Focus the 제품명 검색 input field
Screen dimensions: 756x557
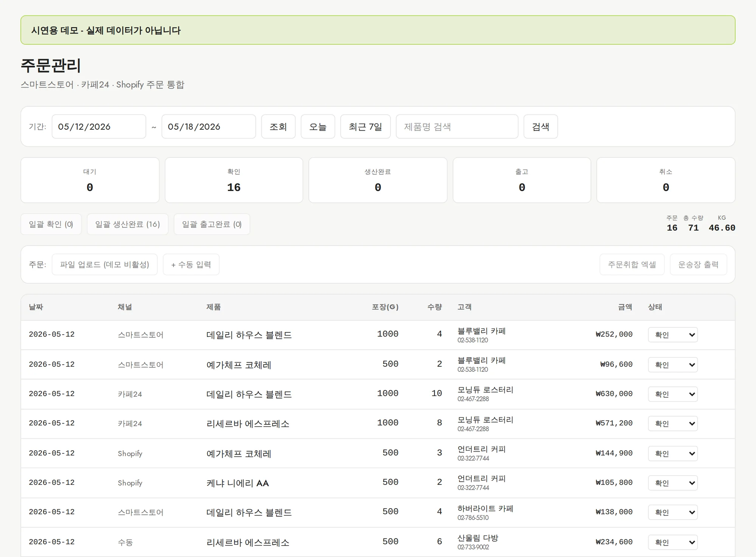457,127
